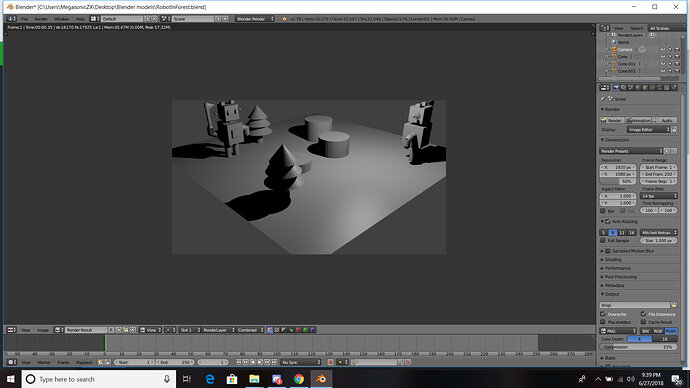Open the File menu
The image size is (690, 388).
[24, 19]
